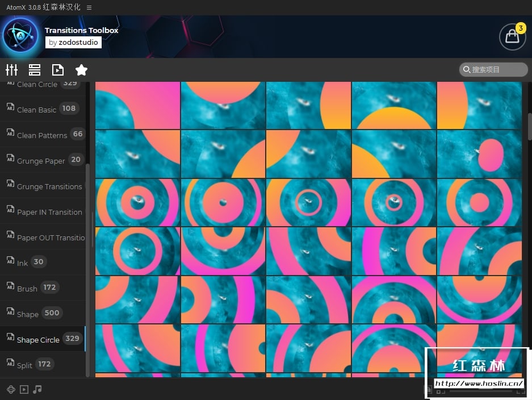This screenshot has height=400, width=532.
Task: Select the yellow half-circle rising from bottom thumbnail
Action: [x=394, y=105]
